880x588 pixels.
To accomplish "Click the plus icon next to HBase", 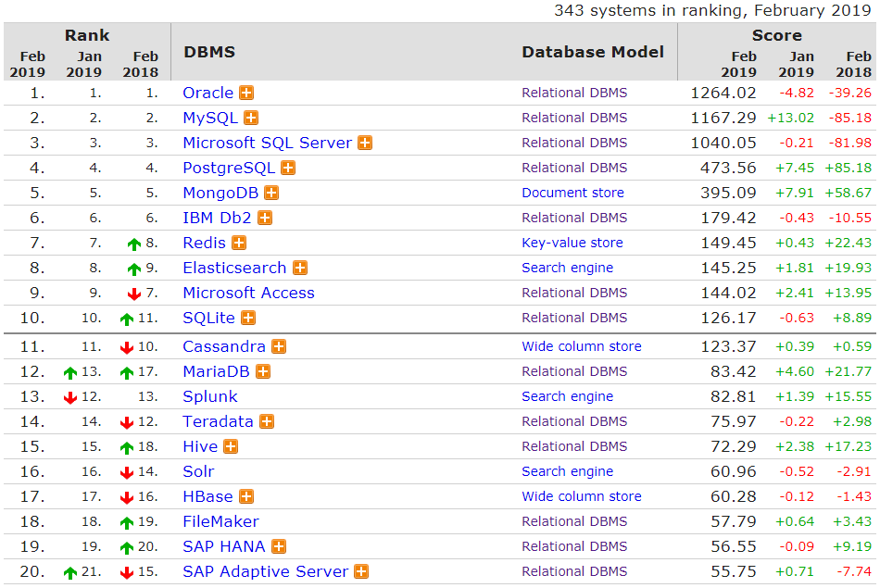I will [246, 496].
